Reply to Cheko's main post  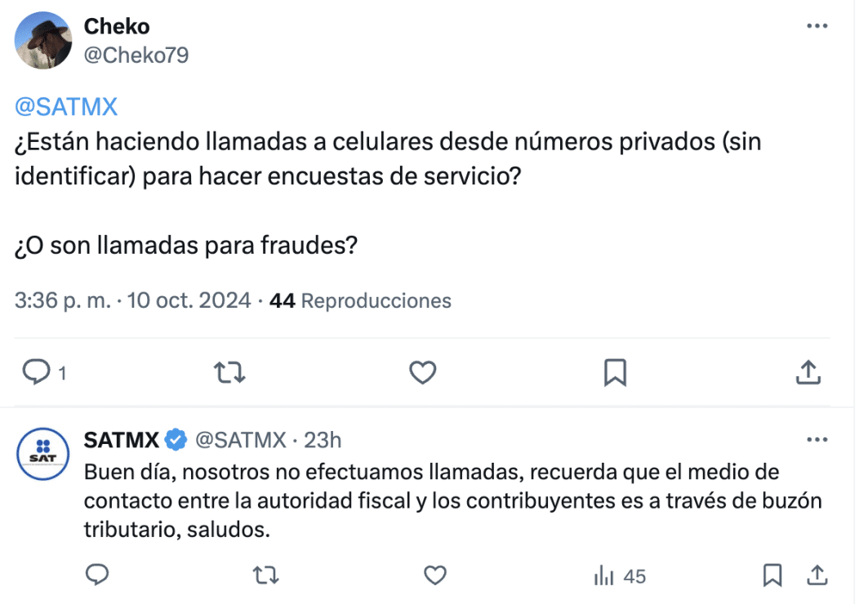point(36,373)
